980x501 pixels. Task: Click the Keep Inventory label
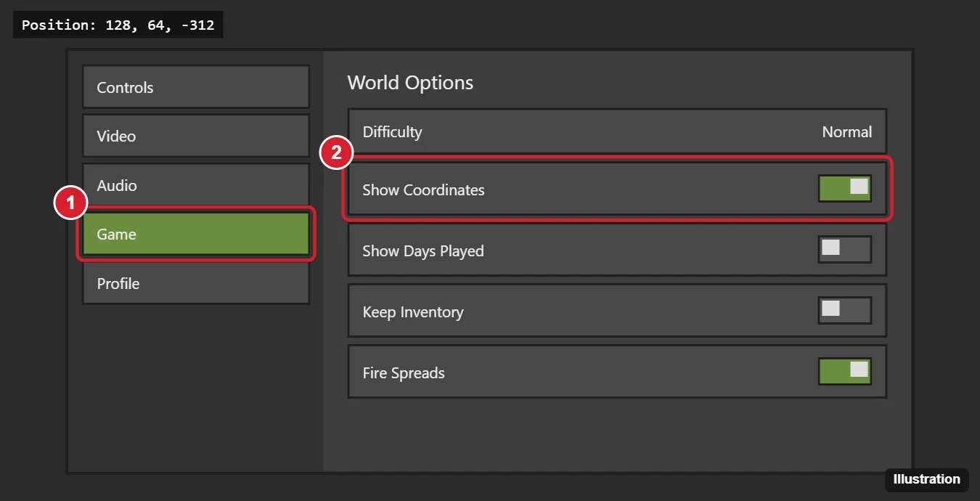[413, 312]
